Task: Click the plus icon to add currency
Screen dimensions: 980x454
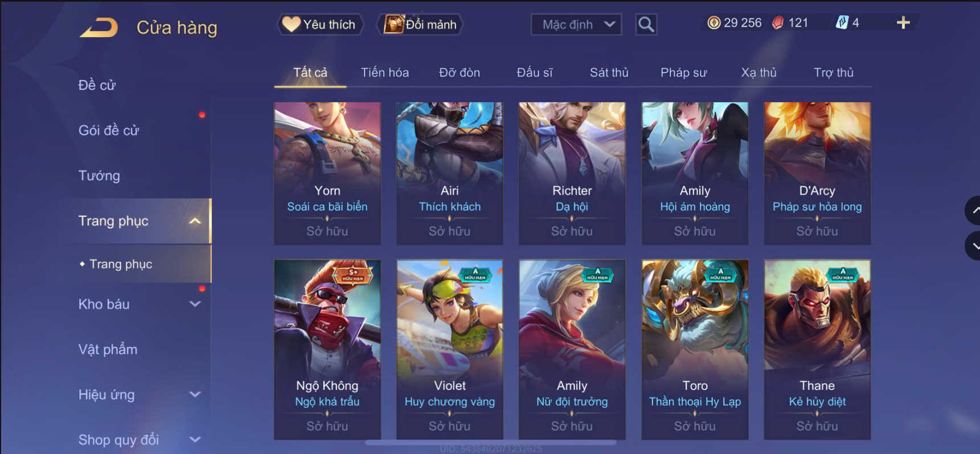Action: click(x=903, y=23)
